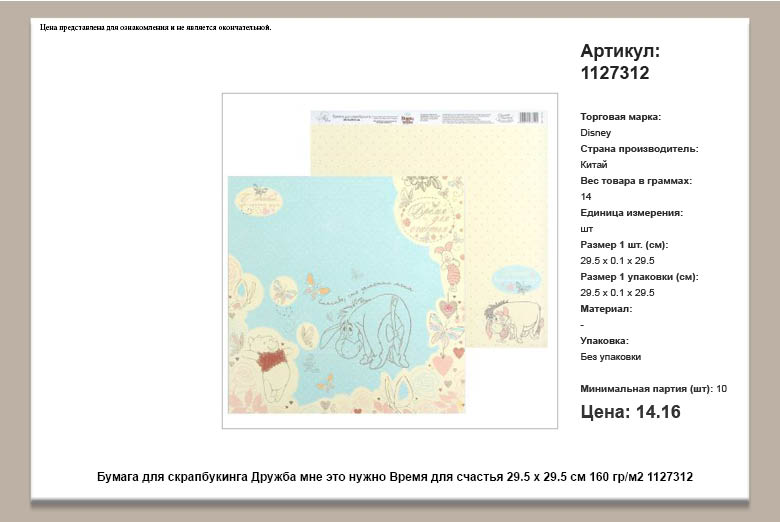Viewport: 780px width, 522px height.
Task: Select the country value 'Китай'
Action: pos(594,165)
